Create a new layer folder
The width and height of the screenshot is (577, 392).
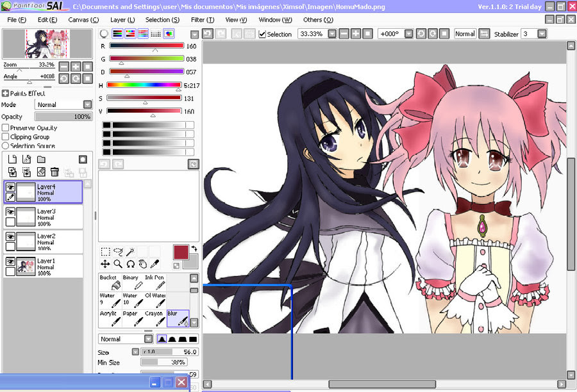(41, 159)
